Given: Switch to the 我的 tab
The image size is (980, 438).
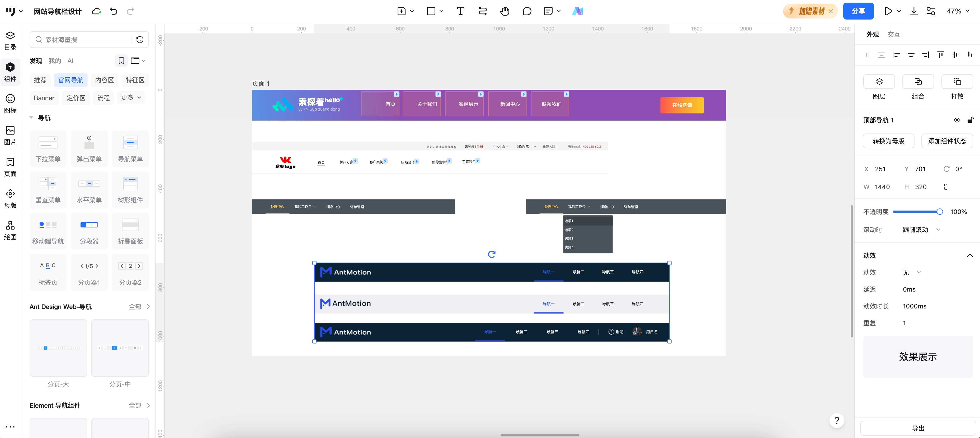Looking at the screenshot, I should [x=54, y=61].
